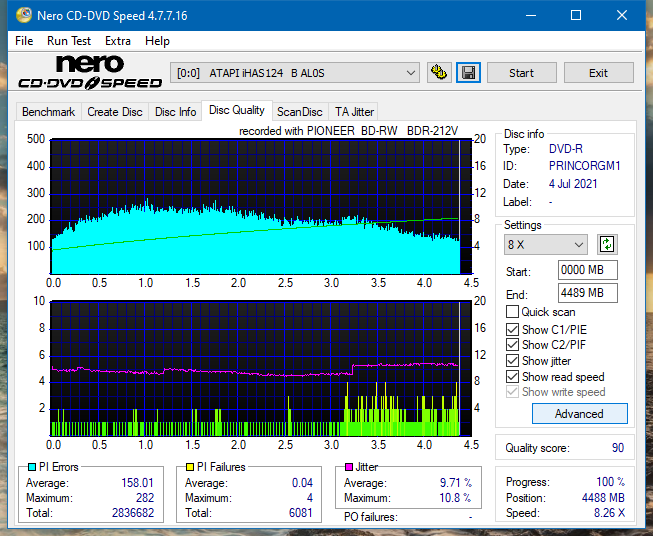
Task: Open the Extra menu
Action: pos(118,41)
